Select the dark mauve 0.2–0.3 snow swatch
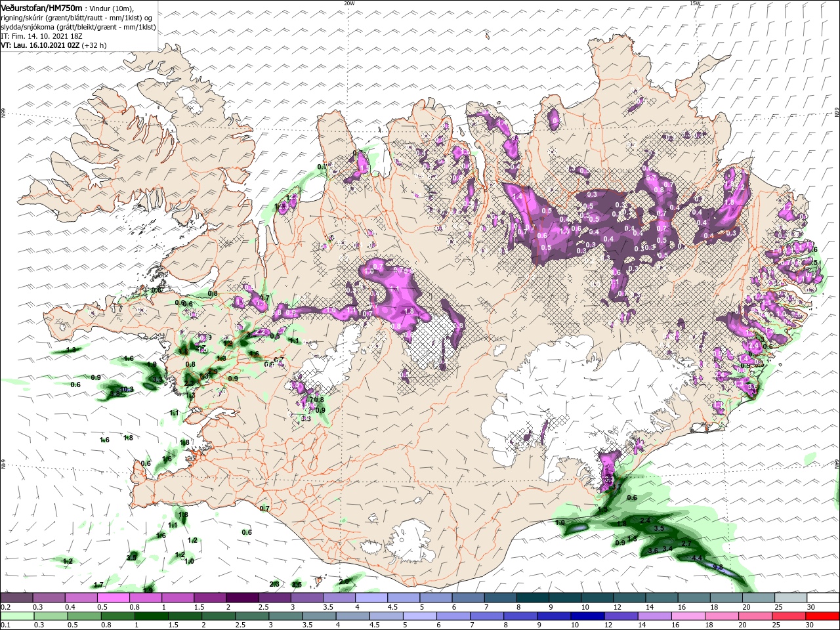 [16, 598]
